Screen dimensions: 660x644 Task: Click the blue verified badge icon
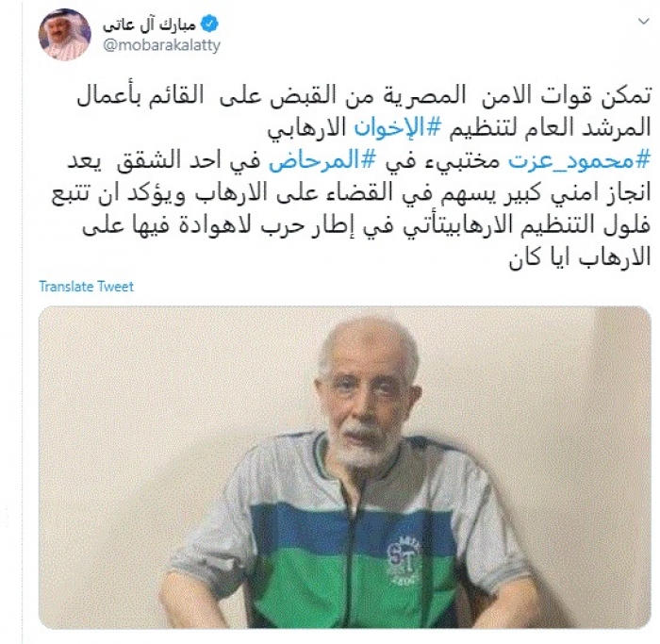209,25
